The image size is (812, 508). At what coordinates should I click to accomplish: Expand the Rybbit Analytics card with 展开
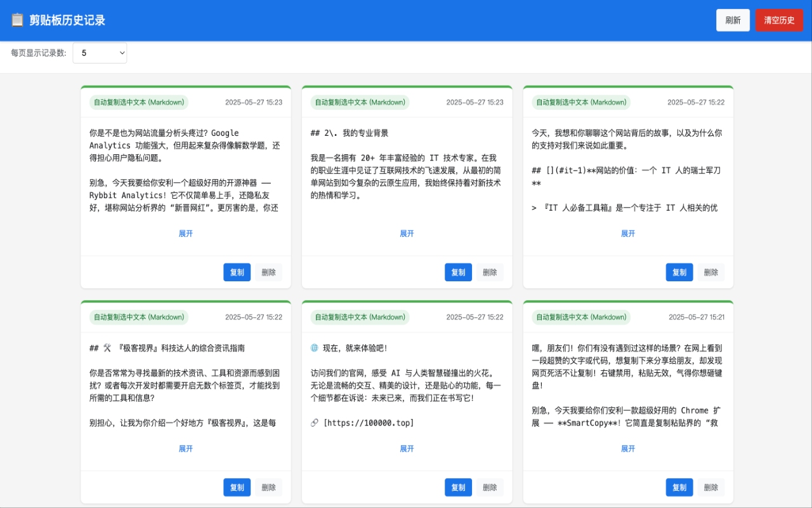click(185, 233)
